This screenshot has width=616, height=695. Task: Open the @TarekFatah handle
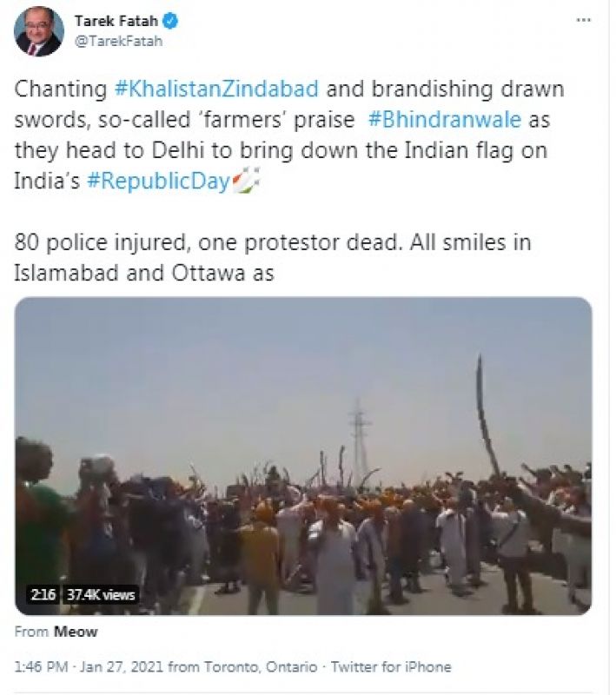pos(118,41)
